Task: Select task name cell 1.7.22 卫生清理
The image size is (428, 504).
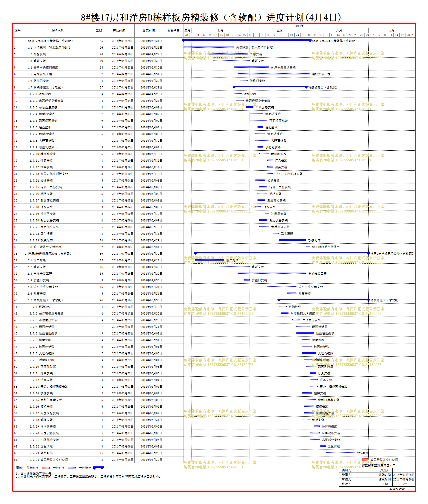Action: click(58, 234)
